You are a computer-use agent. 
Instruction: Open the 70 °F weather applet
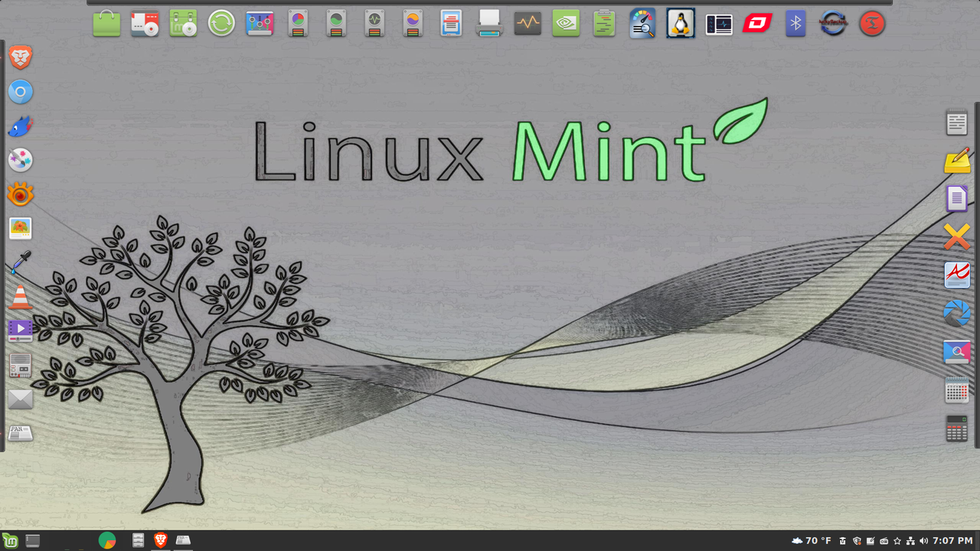tap(812, 541)
